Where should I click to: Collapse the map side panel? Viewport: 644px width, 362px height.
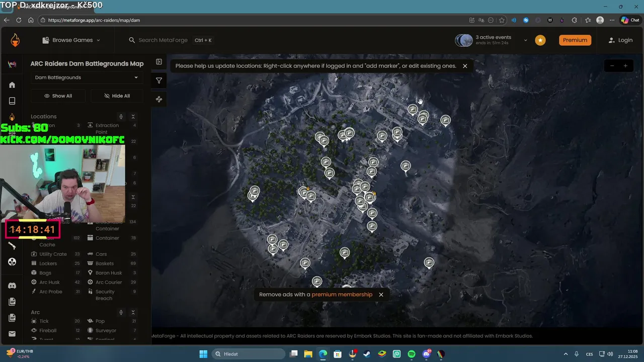point(159,62)
